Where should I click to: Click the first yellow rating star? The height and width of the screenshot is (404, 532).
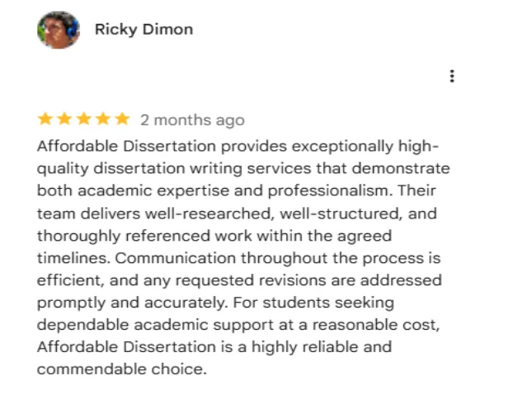point(45,119)
